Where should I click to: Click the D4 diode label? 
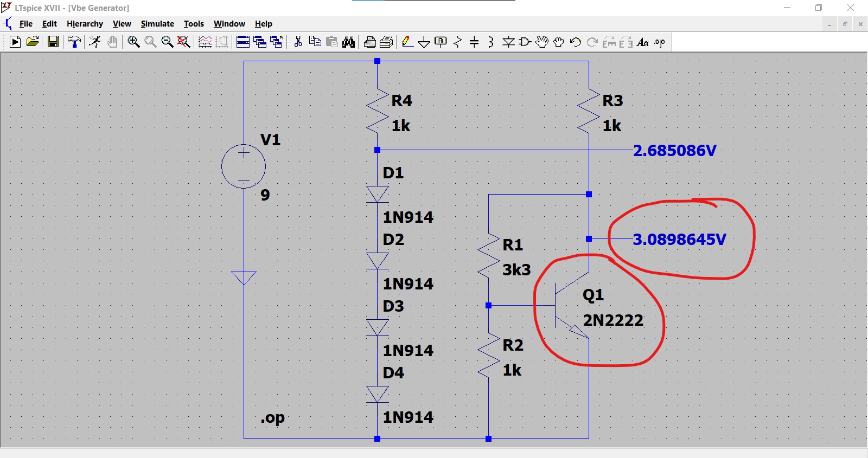pyautogui.click(x=393, y=373)
